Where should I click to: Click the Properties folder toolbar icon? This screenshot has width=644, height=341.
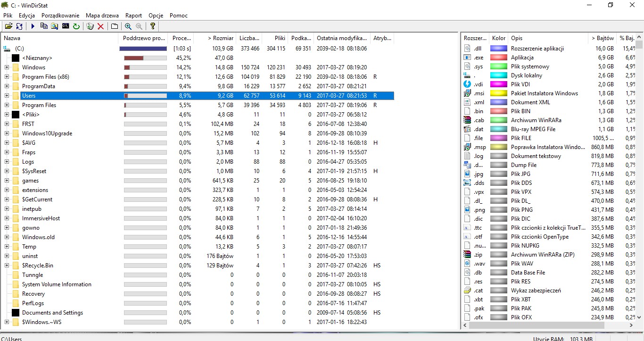(115, 26)
